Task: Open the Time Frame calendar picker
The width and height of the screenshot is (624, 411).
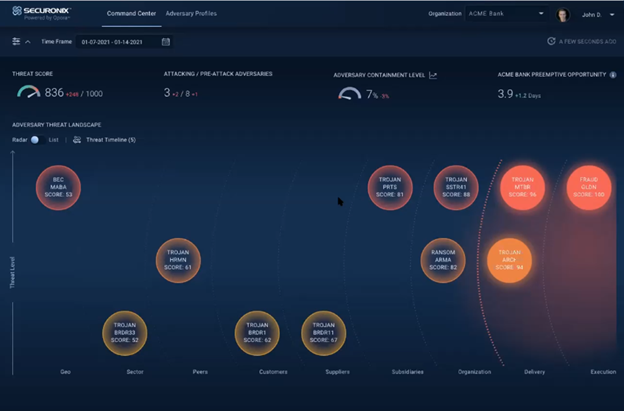Action: pyautogui.click(x=166, y=42)
